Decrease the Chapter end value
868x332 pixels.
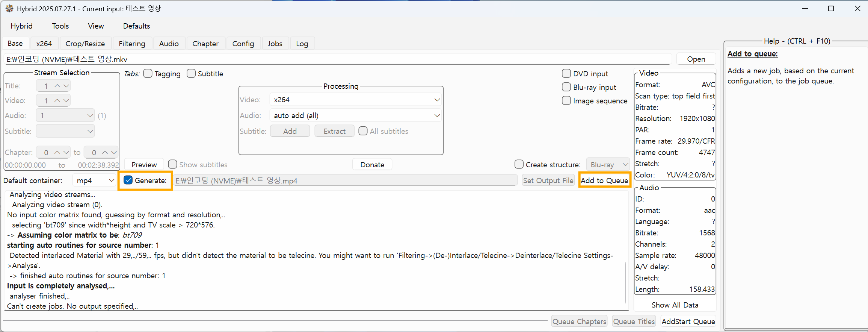coord(114,152)
